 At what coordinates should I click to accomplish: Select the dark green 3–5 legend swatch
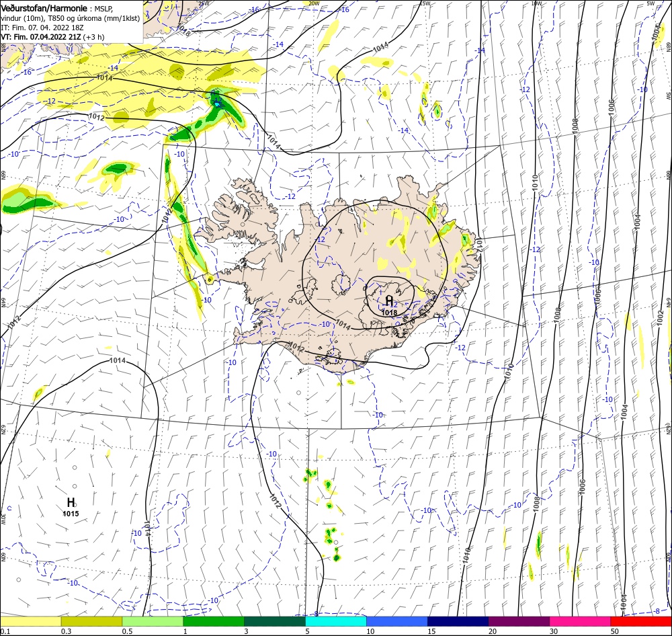click(275, 621)
